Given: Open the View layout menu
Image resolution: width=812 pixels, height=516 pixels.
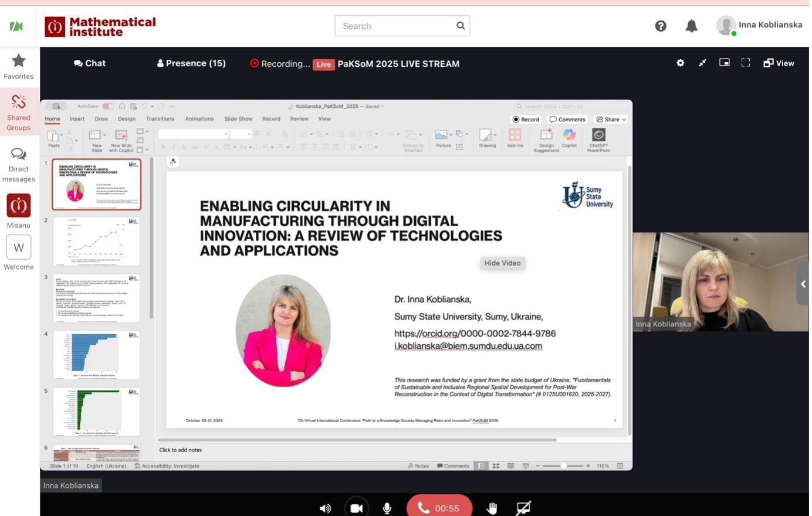Looking at the screenshot, I should click(x=779, y=63).
